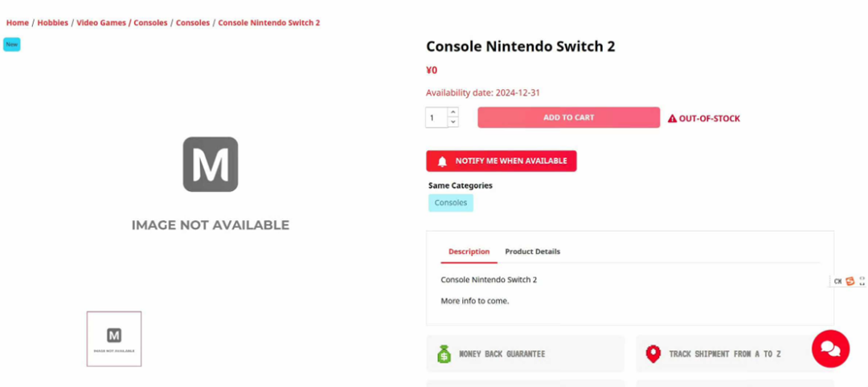Click the CH input language indicator
Screen dimensions: 868x387
(x=837, y=281)
